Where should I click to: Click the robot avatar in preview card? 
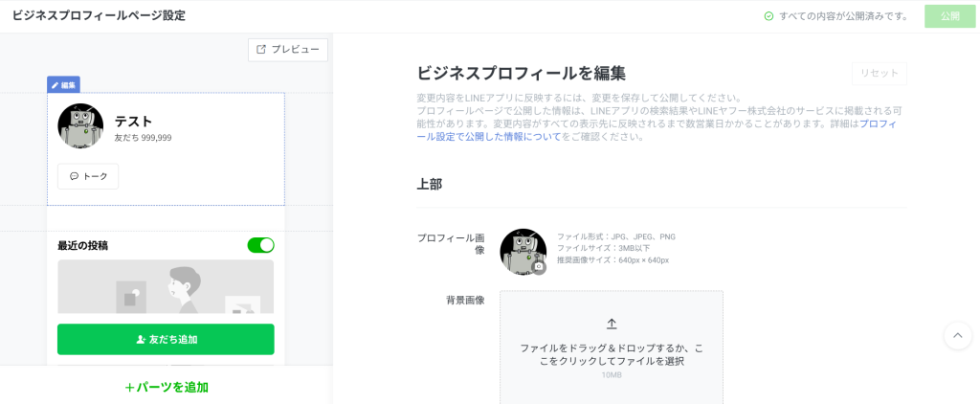80,125
